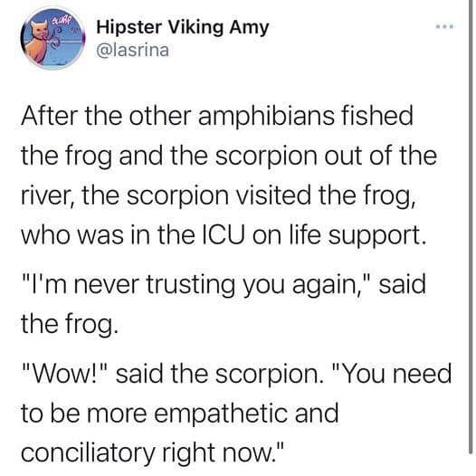The height and width of the screenshot is (476, 476).
Task: Open the cat profile avatar
Action: tap(52, 38)
